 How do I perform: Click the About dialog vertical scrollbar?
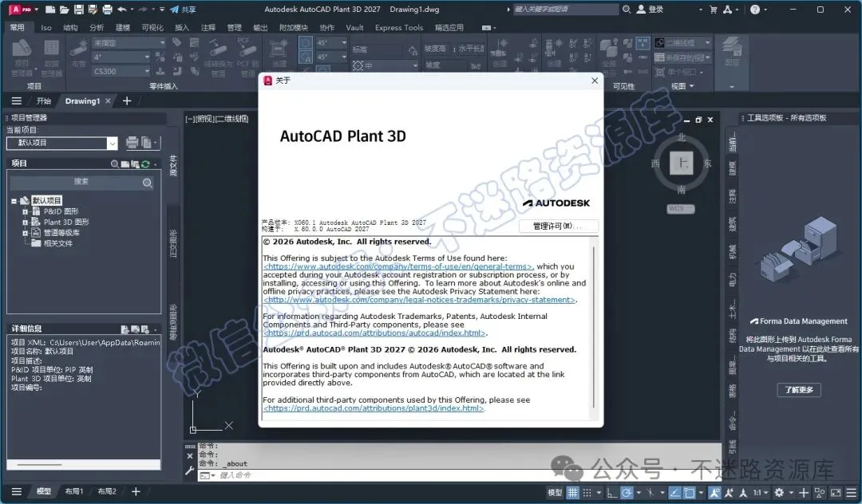click(x=594, y=327)
